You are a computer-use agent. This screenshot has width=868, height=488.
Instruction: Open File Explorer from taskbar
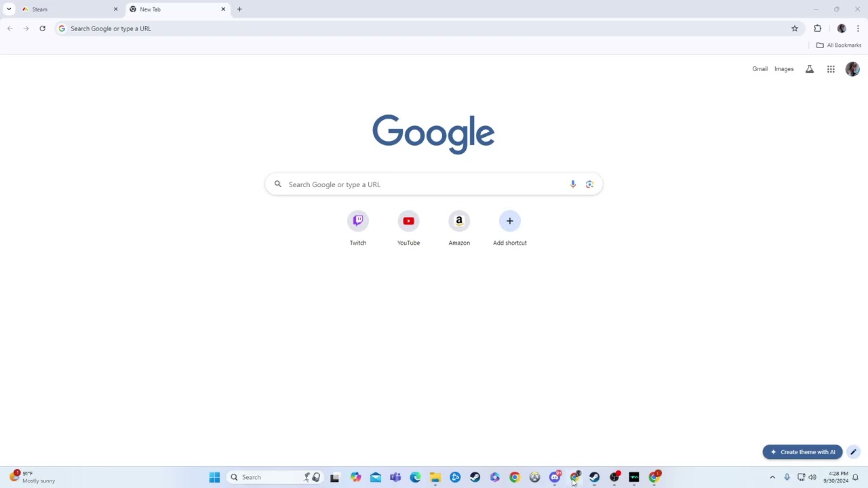(x=435, y=477)
